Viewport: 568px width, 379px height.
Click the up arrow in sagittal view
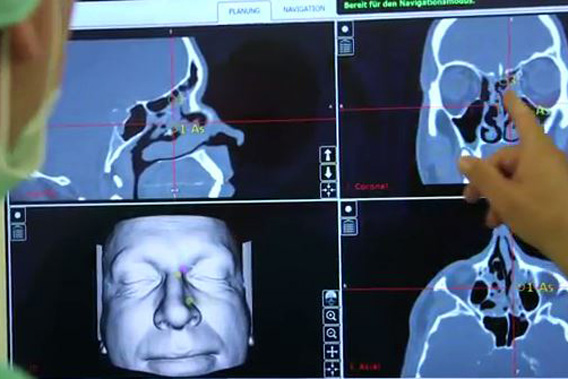328,155
